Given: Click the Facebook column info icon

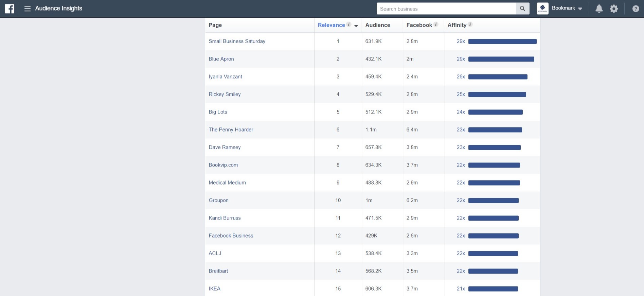Looking at the screenshot, I should pos(436,24).
